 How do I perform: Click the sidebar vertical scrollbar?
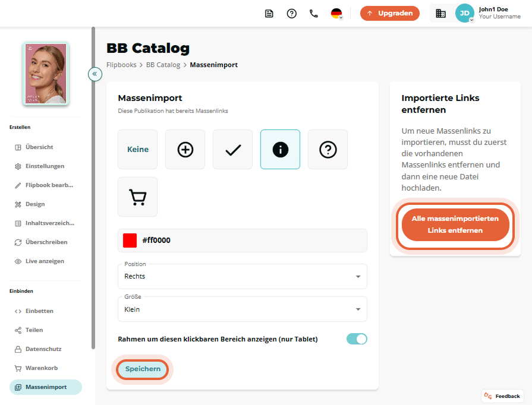(93, 188)
